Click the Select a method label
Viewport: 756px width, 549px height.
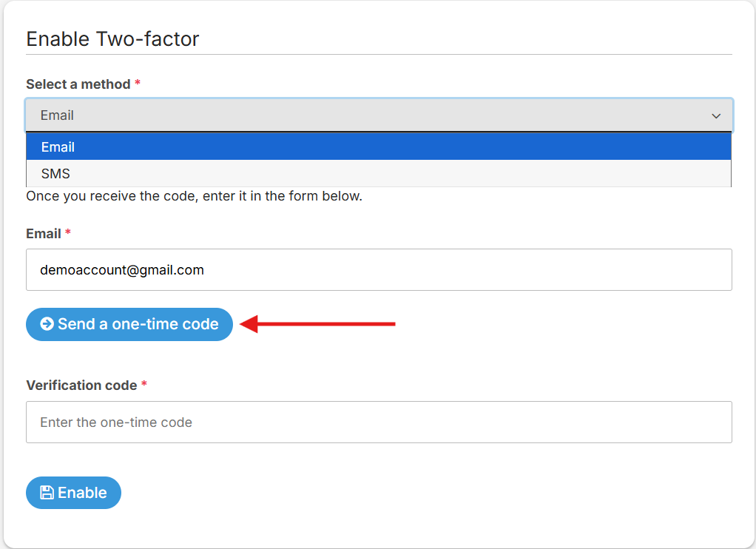click(x=78, y=84)
